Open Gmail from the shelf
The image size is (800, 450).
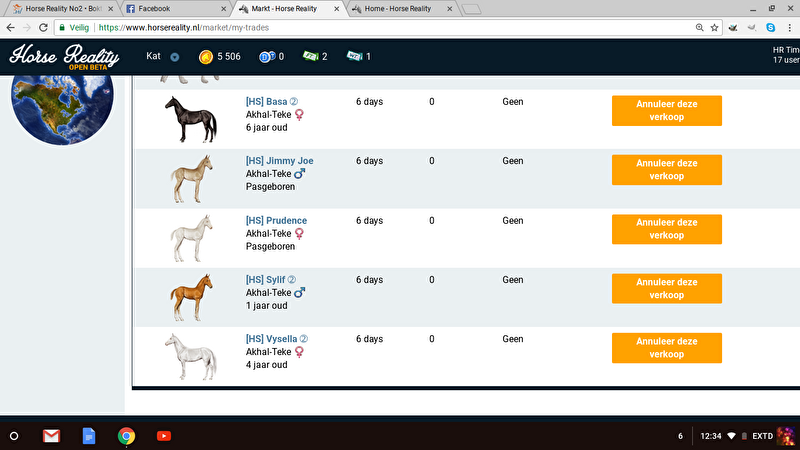pyautogui.click(x=52, y=436)
